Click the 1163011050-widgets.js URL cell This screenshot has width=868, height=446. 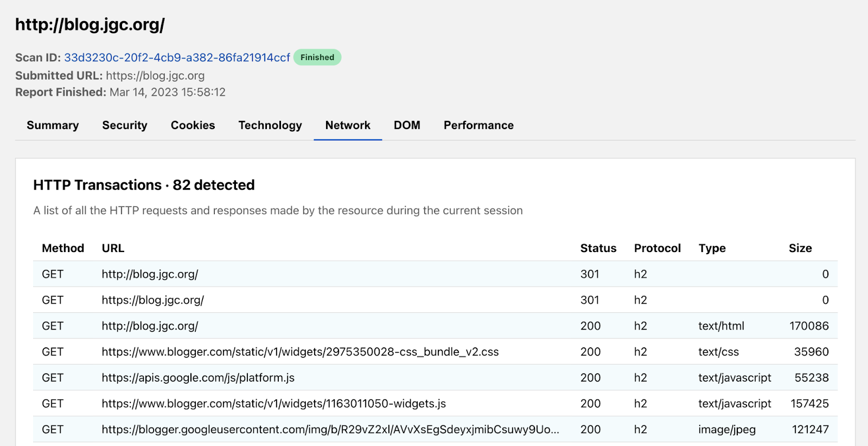coord(274,404)
